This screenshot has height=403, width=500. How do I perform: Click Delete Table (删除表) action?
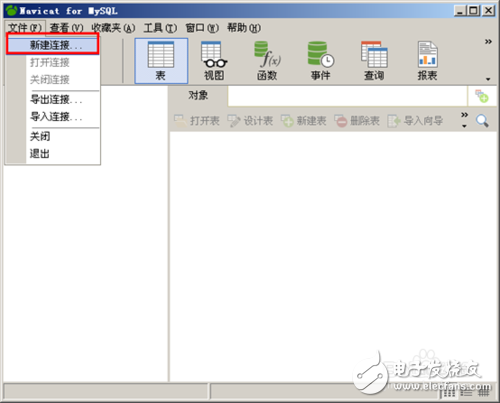click(x=357, y=121)
